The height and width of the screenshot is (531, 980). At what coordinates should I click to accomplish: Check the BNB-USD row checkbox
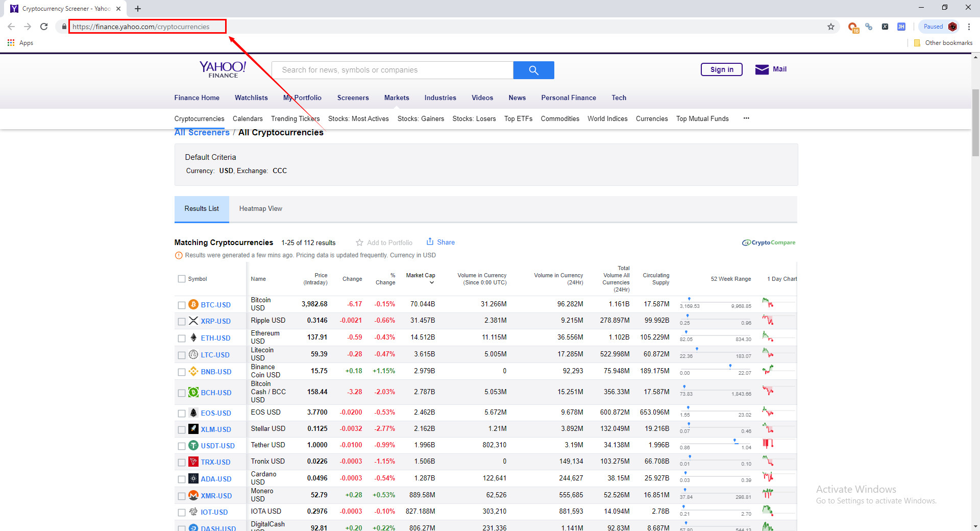click(x=181, y=372)
